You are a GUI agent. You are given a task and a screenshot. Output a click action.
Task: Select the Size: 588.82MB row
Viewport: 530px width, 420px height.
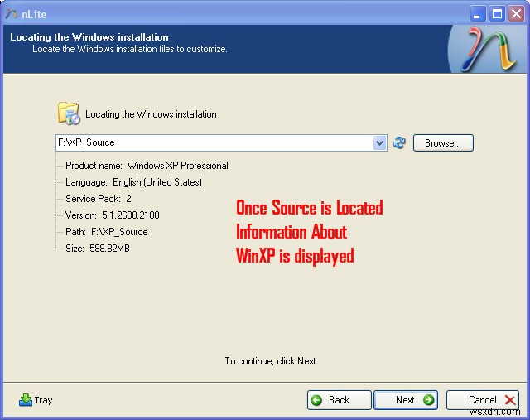click(x=98, y=249)
